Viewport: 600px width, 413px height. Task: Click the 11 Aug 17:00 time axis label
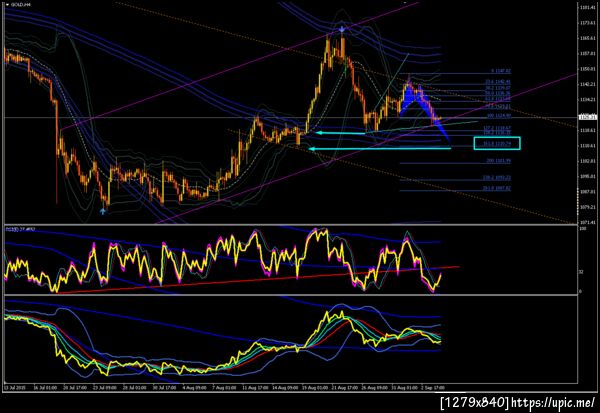255,388
